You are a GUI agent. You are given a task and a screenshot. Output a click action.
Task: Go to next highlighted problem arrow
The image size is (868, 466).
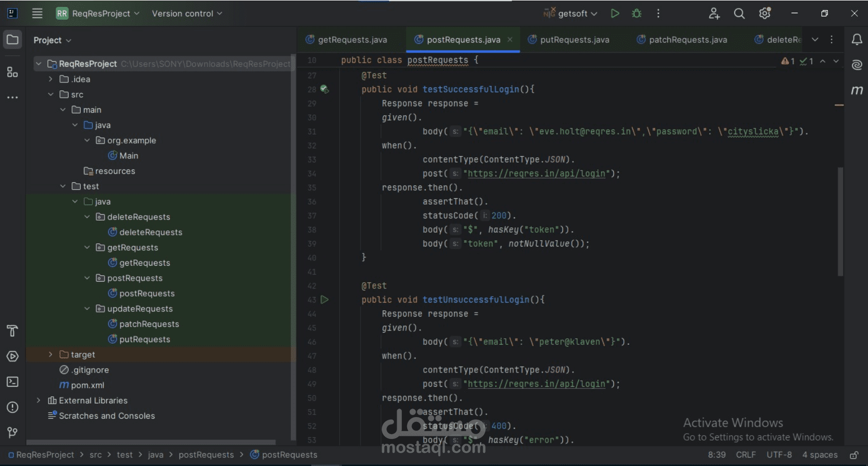[836, 61]
